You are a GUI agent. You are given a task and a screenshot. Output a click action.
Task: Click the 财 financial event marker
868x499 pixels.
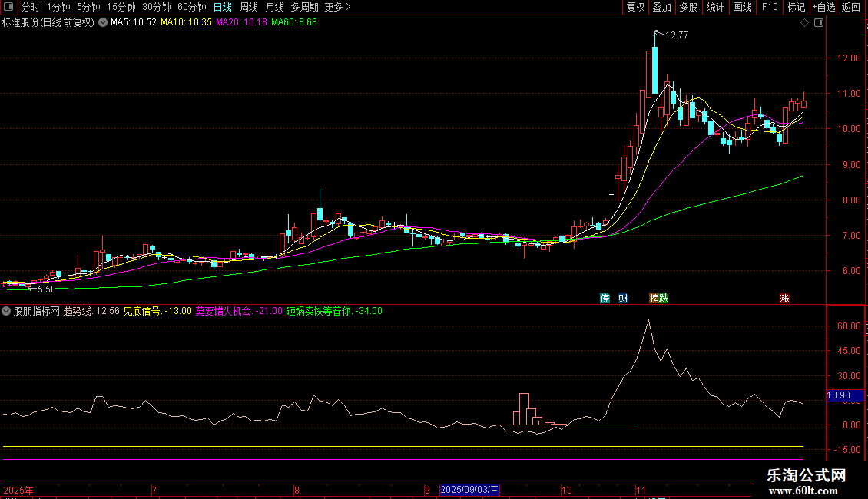coord(622,298)
